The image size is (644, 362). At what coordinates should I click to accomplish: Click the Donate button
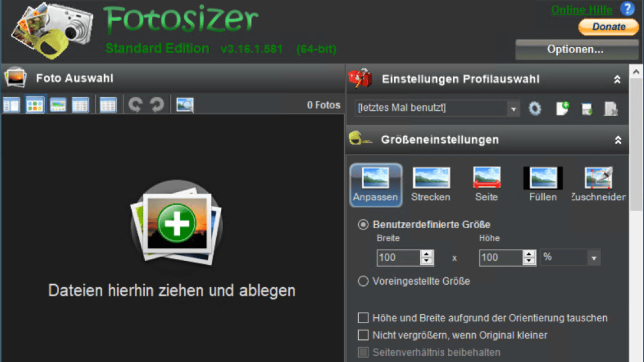[608, 27]
